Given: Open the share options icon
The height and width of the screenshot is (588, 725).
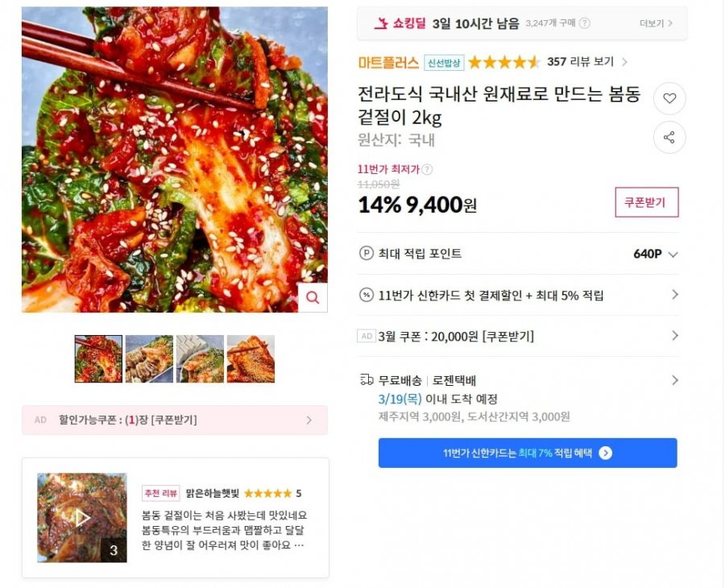Looking at the screenshot, I should 669,137.
